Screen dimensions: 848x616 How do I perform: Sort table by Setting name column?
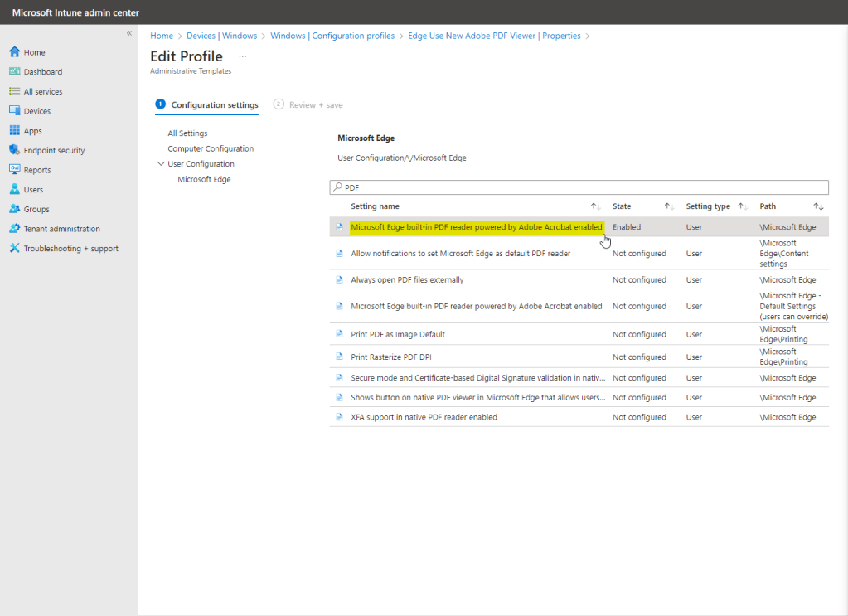pos(595,206)
